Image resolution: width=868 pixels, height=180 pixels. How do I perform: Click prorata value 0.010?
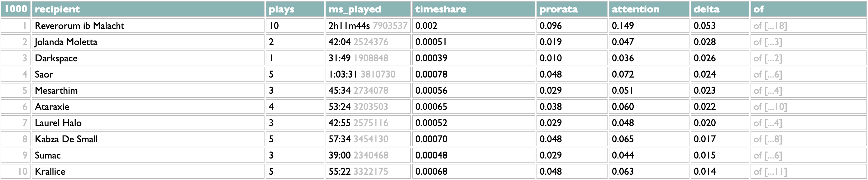(551, 58)
